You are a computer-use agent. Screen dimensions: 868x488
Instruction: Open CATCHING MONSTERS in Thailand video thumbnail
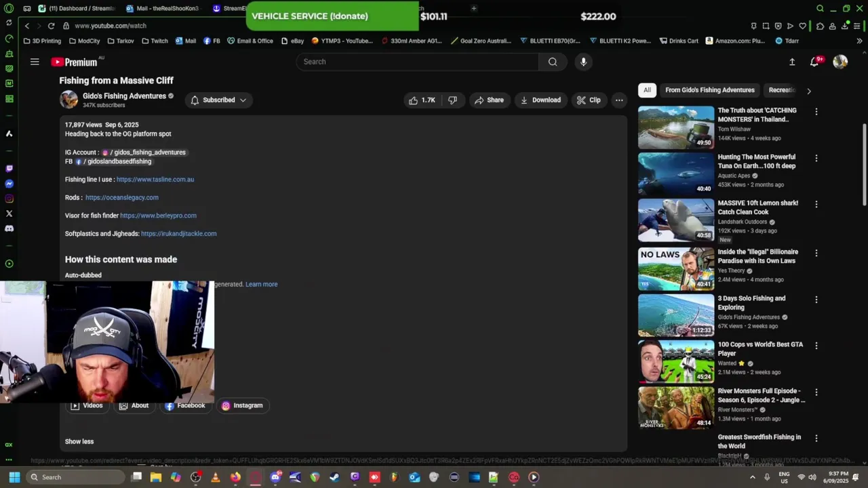tap(676, 127)
